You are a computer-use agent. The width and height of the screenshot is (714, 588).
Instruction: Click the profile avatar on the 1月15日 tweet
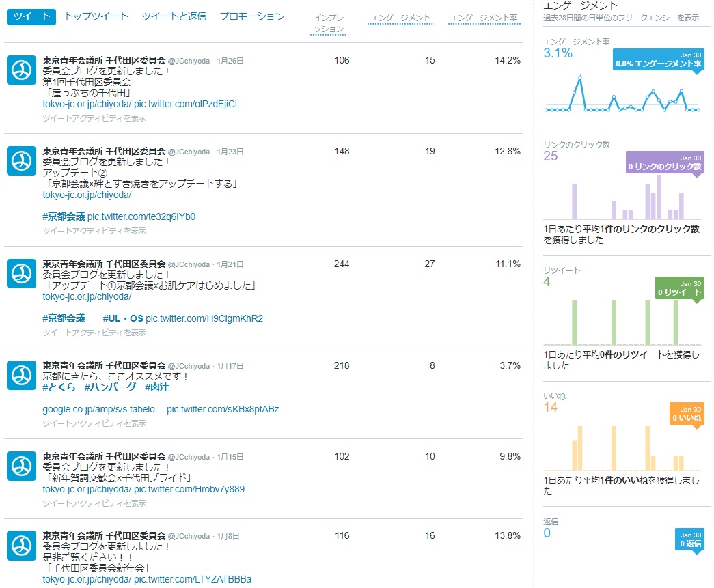(21, 466)
